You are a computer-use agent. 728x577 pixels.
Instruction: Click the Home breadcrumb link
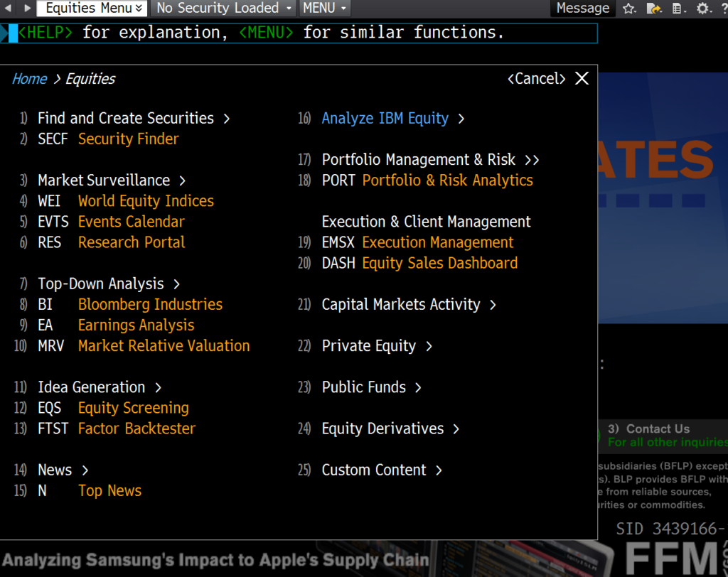(29, 79)
